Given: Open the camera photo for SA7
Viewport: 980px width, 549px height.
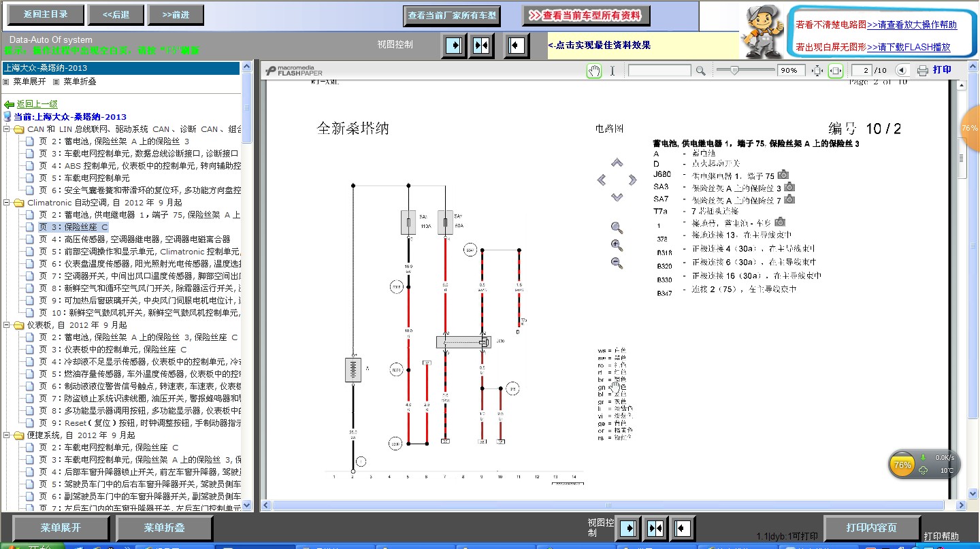Looking at the screenshot, I should click(789, 199).
